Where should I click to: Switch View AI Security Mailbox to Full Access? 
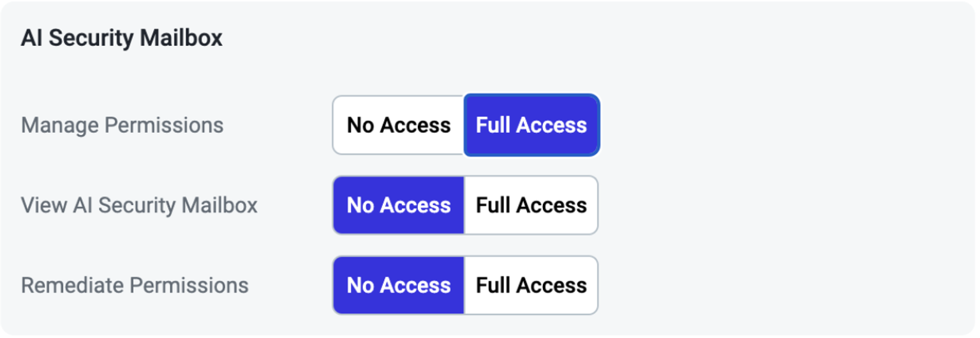531,205
